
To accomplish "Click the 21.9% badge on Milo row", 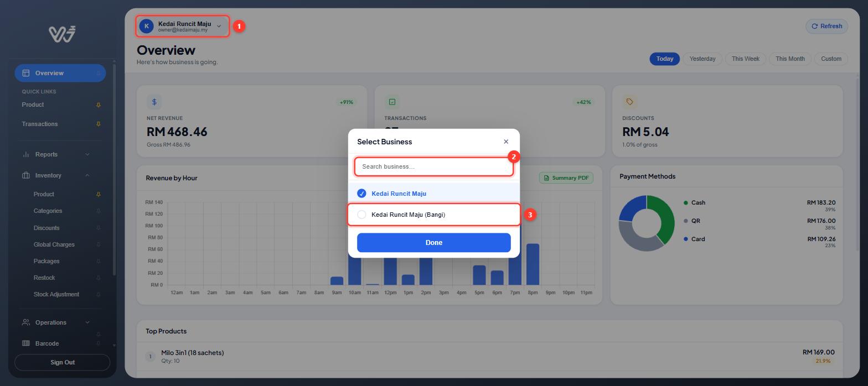I will point(823,361).
